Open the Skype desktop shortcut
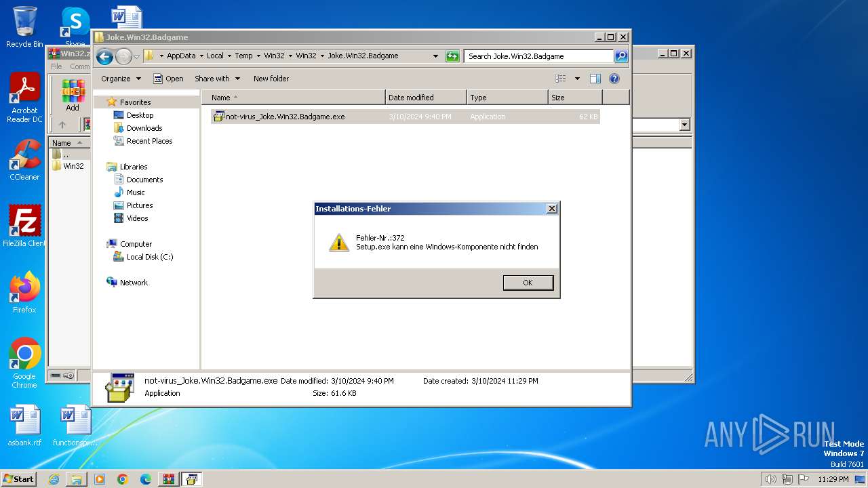868x488 pixels. tap(75, 27)
